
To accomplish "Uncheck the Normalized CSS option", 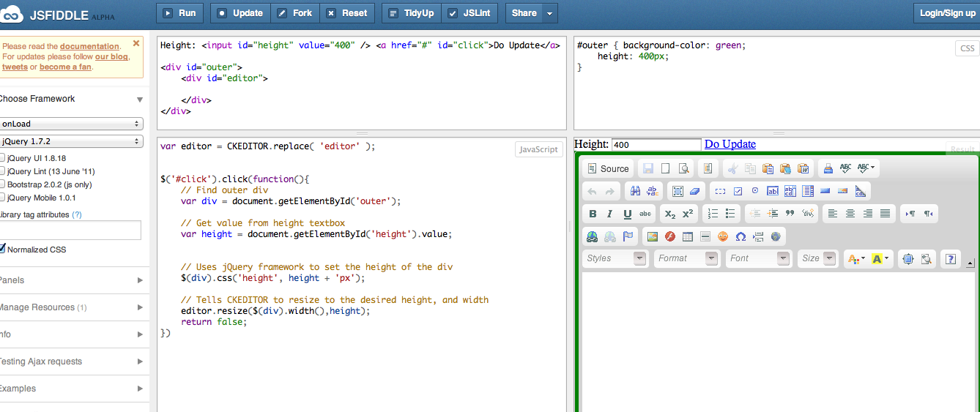I will pos(2,249).
